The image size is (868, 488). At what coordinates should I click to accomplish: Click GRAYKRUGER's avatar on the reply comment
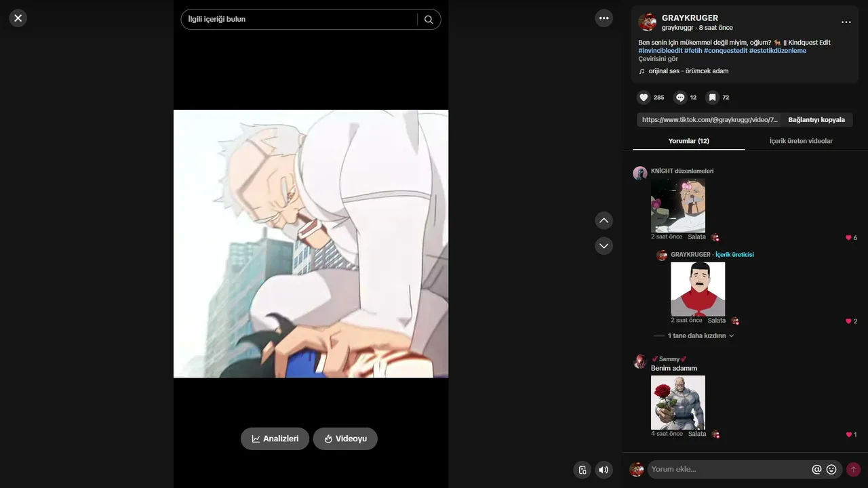click(x=662, y=256)
